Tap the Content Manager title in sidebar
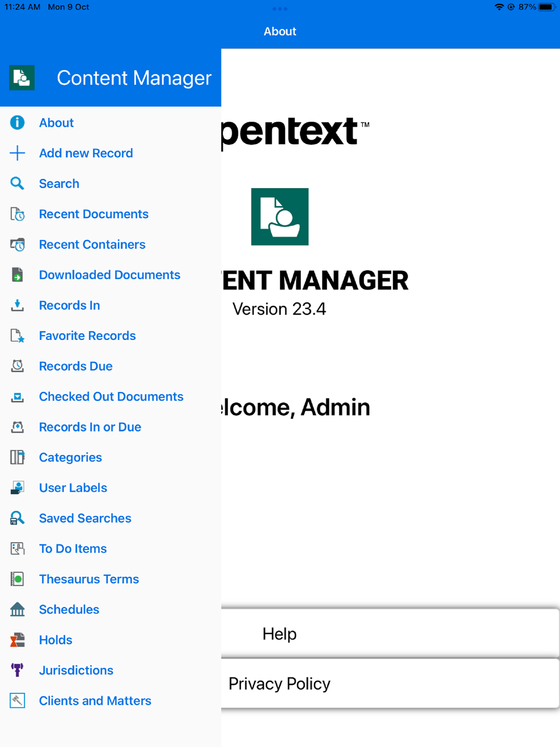 tap(134, 78)
